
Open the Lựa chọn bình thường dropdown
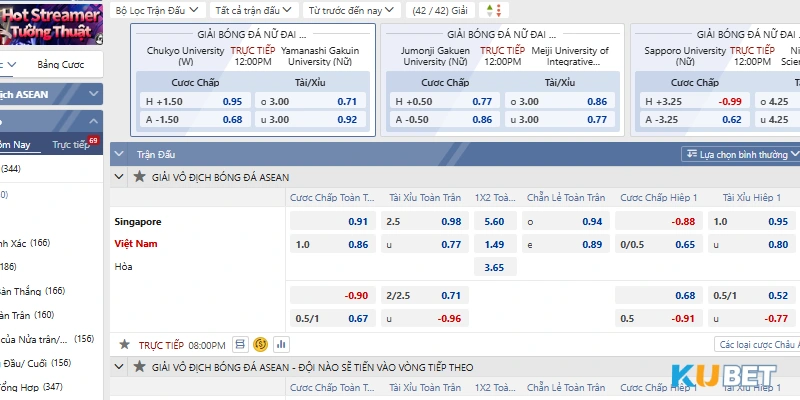coord(742,154)
